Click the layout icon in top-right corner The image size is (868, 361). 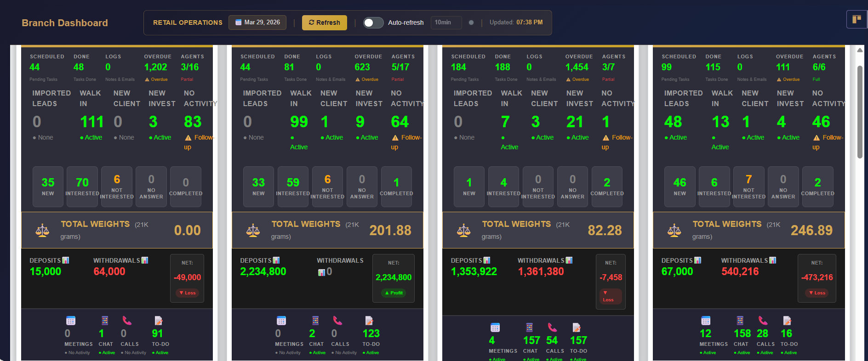tap(857, 19)
